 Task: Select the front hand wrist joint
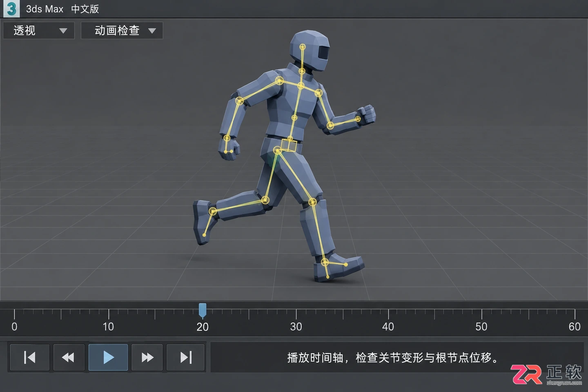pos(358,119)
